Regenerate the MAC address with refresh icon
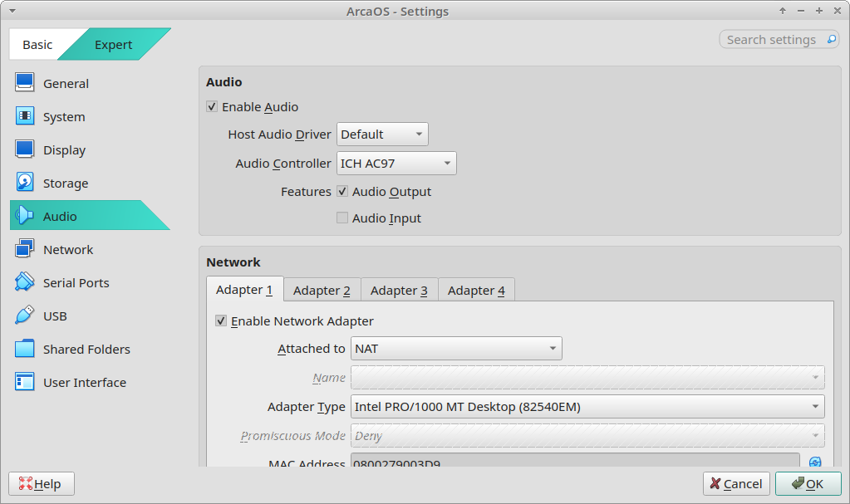850x504 pixels. click(815, 462)
